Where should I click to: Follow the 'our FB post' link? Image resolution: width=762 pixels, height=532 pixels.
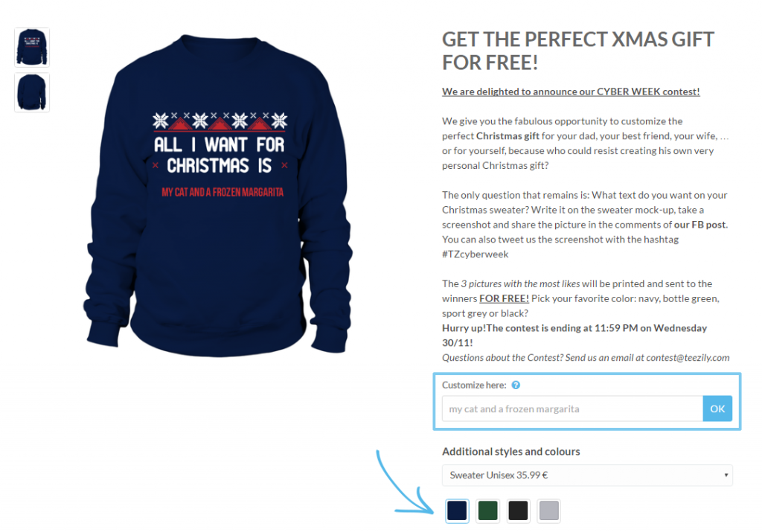click(699, 225)
